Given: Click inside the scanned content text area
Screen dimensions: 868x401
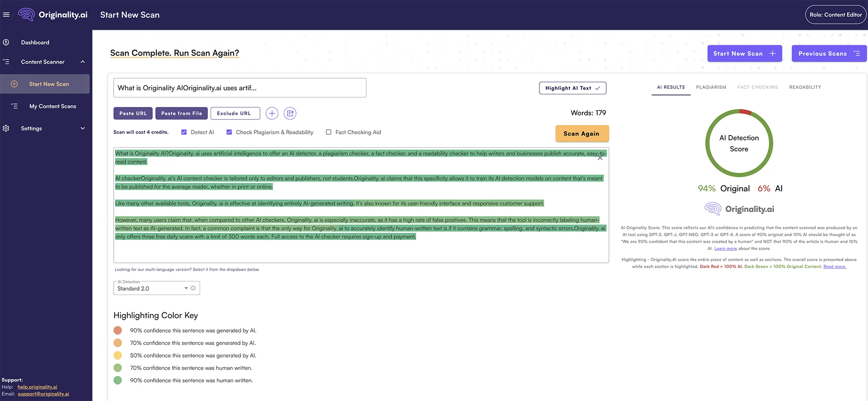Looking at the screenshot, I should point(361,205).
